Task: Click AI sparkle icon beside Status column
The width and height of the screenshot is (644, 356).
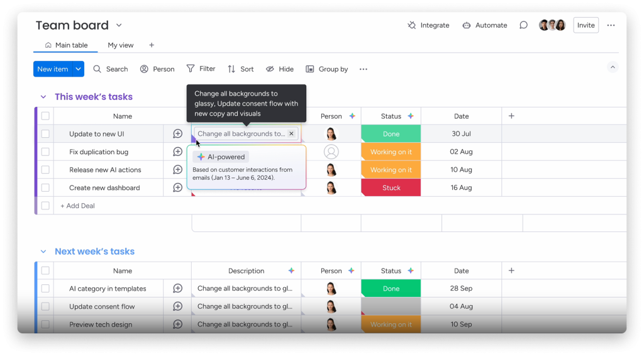Action: pyautogui.click(x=411, y=116)
